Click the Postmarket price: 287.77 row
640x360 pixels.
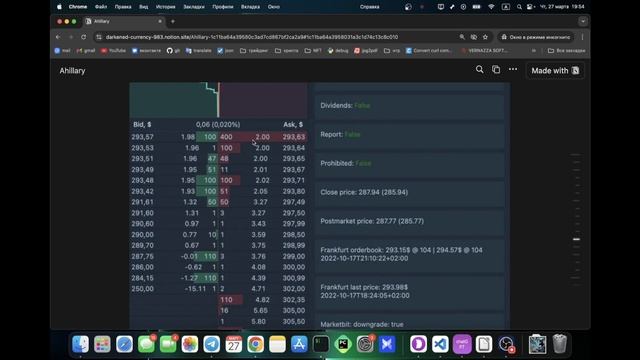(x=410, y=221)
